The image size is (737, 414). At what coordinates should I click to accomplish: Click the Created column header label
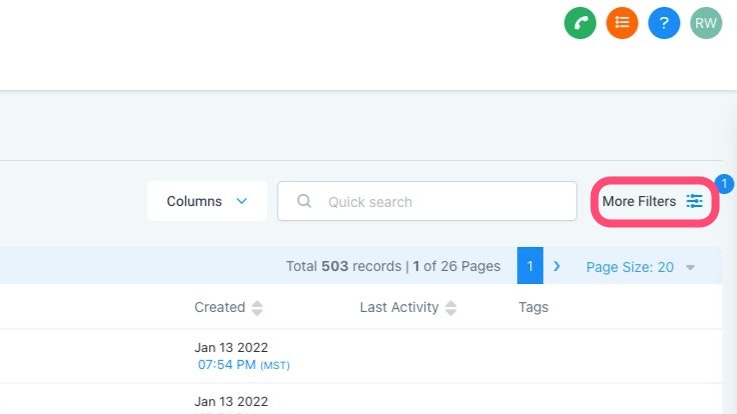click(x=220, y=307)
